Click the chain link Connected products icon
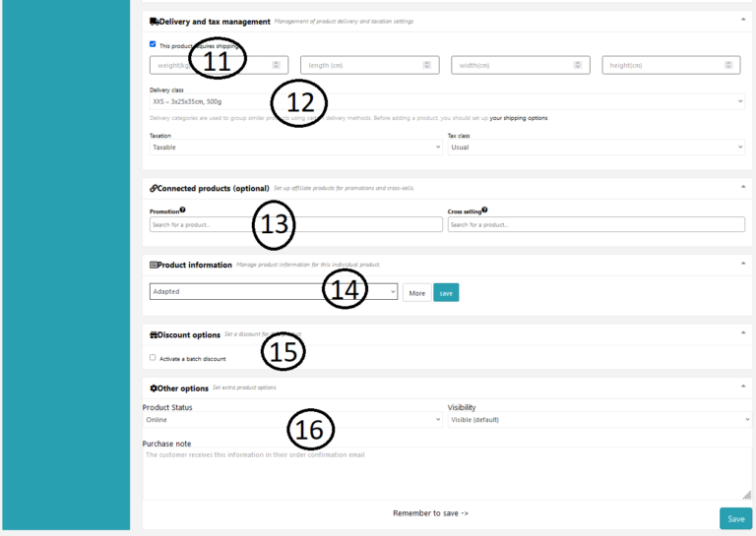 pos(154,188)
